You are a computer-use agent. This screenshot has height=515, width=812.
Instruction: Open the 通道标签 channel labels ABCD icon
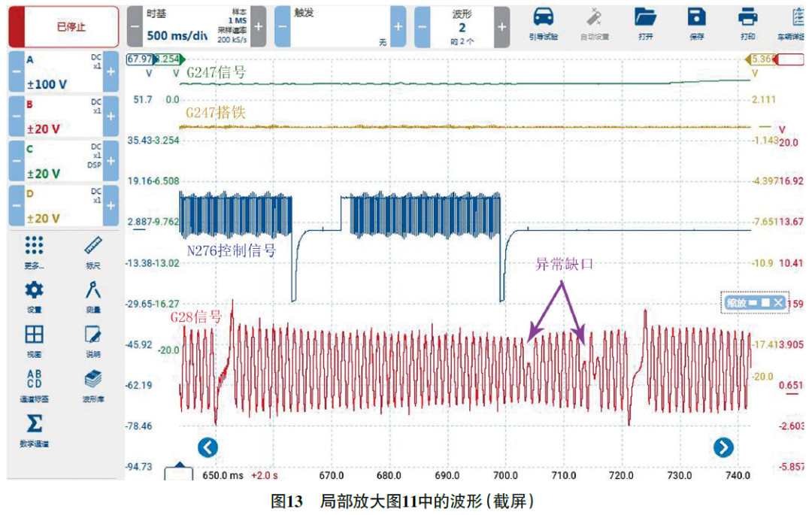[x=34, y=386]
